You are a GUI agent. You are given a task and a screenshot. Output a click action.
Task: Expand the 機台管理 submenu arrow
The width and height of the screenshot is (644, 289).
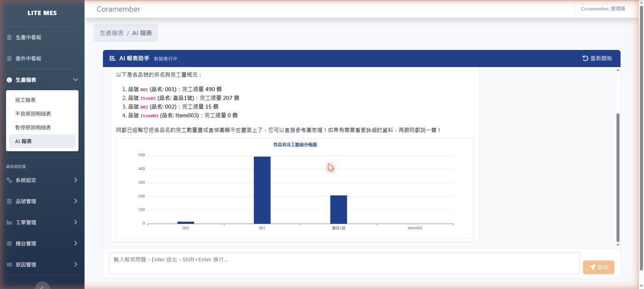75,244
